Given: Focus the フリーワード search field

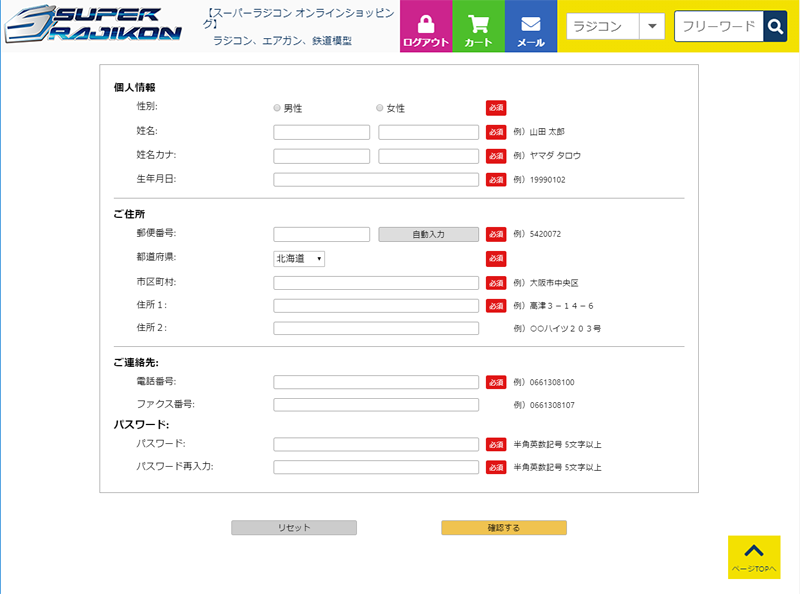Looking at the screenshot, I should [x=718, y=27].
